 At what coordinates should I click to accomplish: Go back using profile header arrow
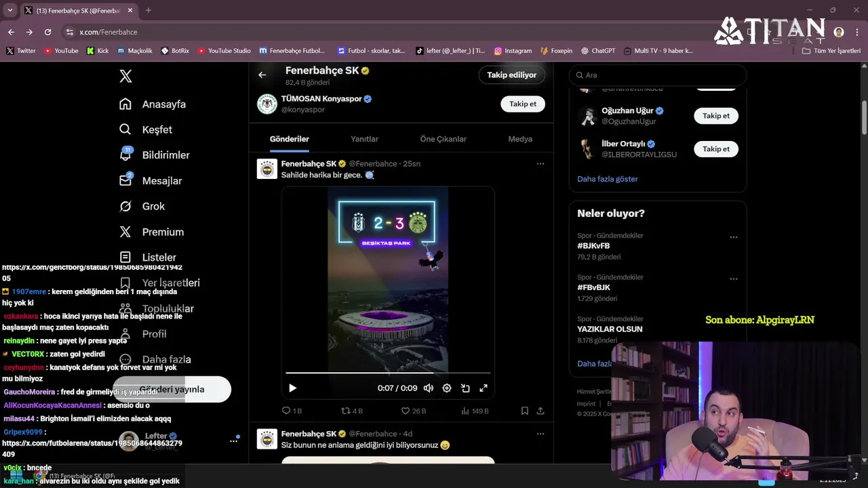pos(262,75)
